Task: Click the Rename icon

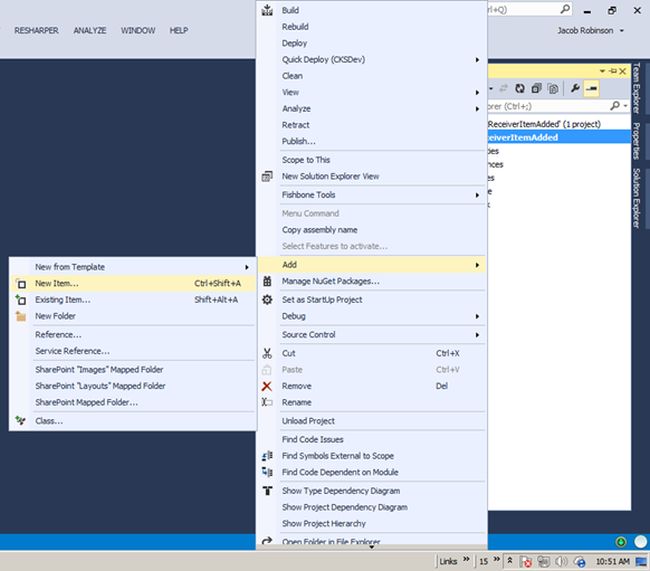Action: tap(267, 402)
